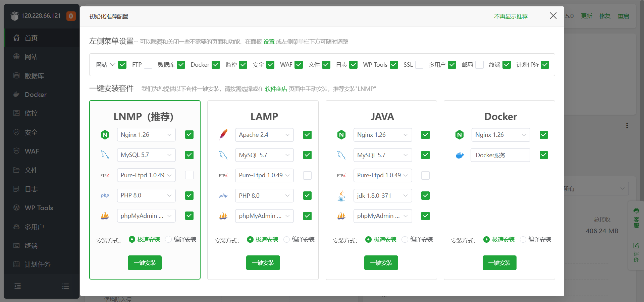Click the 不再显示推荐 link
This screenshot has height=302, width=644.
click(x=511, y=16)
